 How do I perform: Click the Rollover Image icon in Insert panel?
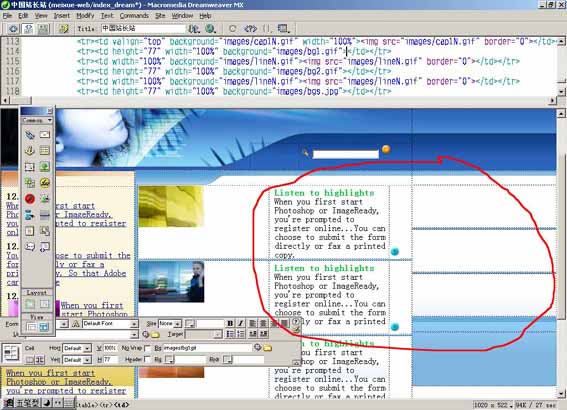point(45,198)
